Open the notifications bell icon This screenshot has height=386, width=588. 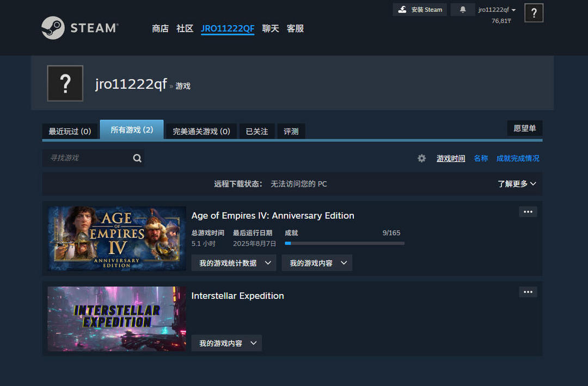pyautogui.click(x=463, y=10)
